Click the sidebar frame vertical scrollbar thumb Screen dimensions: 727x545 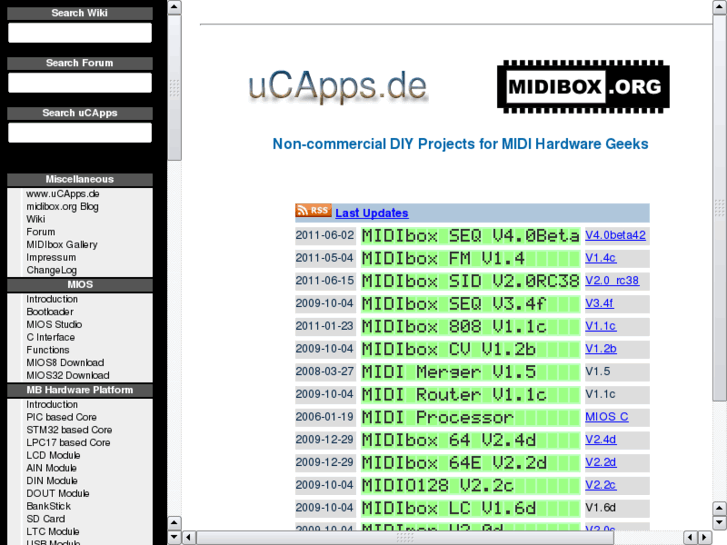[174, 88]
